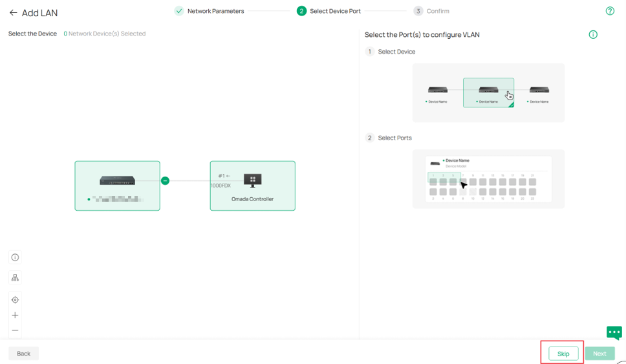Click the Next button
Image resolution: width=626 pixels, height=364 pixels.
pyautogui.click(x=599, y=354)
